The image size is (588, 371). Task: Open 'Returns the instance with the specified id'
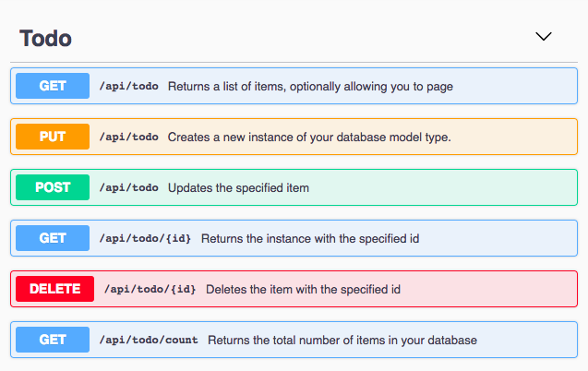click(310, 238)
